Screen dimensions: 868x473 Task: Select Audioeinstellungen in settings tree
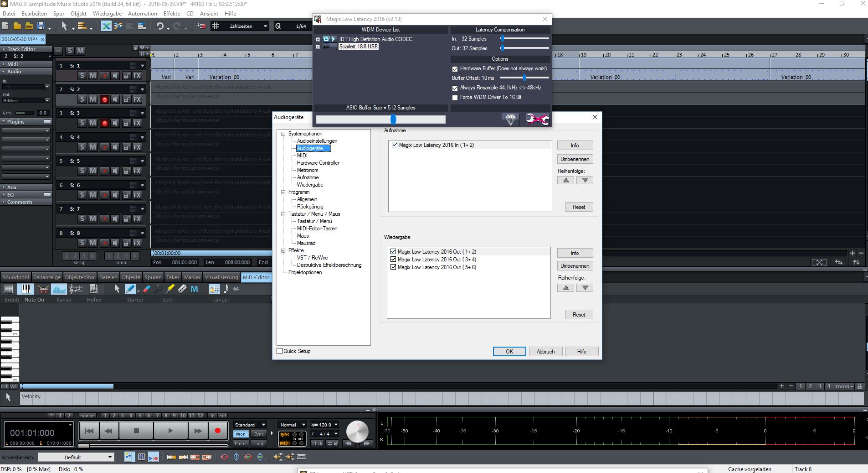(317, 141)
